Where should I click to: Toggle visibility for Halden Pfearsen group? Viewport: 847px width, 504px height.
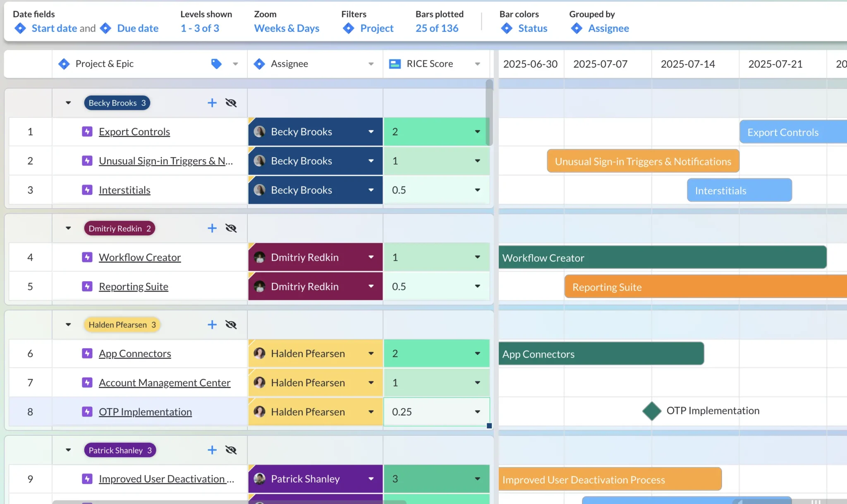pyautogui.click(x=231, y=324)
